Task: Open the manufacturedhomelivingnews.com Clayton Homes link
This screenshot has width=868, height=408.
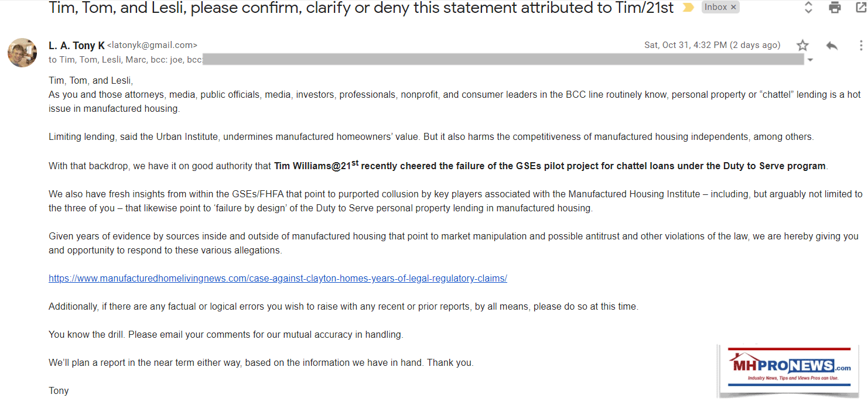Action: (x=278, y=279)
